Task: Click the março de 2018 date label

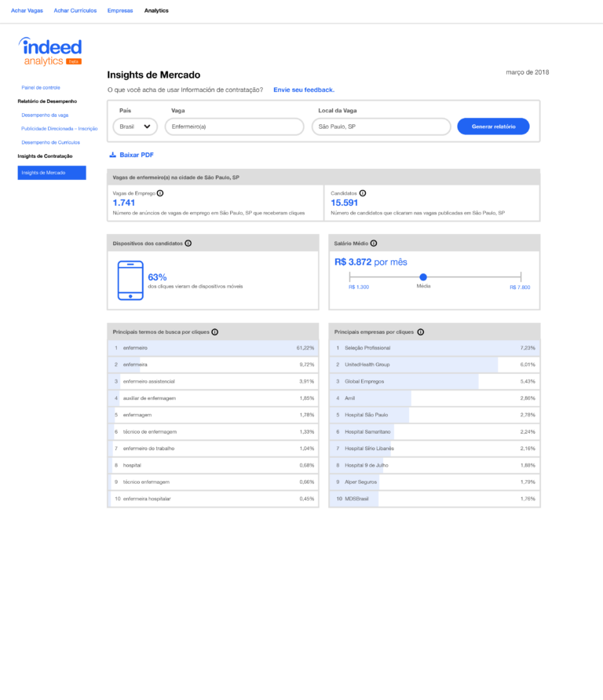Action: [x=527, y=72]
